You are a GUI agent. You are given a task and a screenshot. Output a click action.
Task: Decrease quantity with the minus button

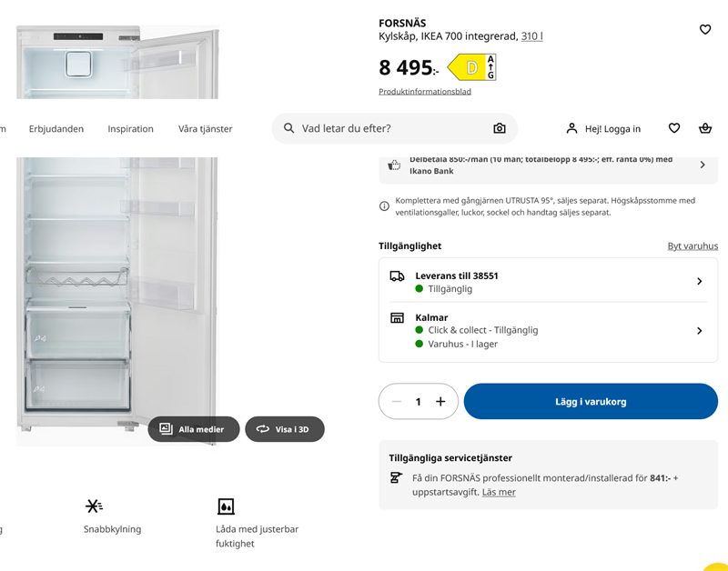pyautogui.click(x=396, y=401)
